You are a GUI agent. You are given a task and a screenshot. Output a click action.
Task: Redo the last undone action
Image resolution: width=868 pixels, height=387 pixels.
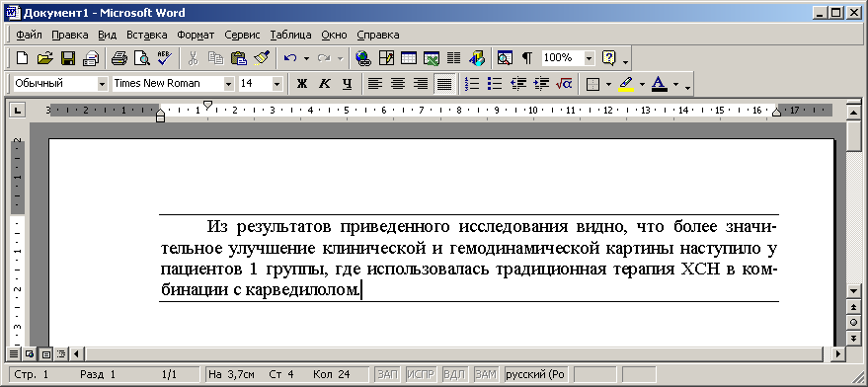click(x=324, y=57)
